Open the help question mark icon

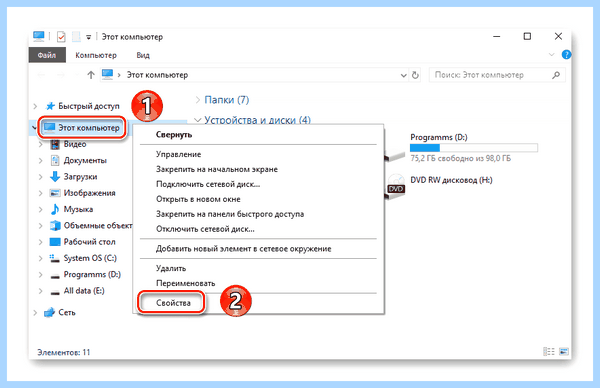pyautogui.click(x=566, y=55)
